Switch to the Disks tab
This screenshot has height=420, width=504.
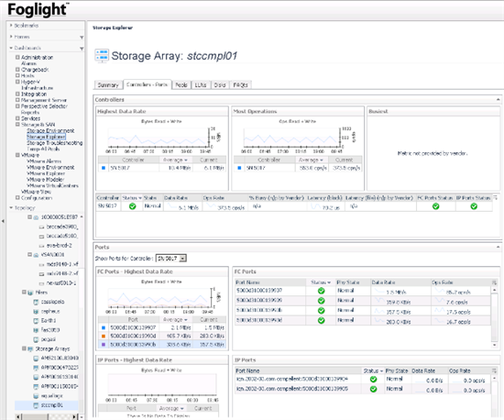[x=220, y=85]
